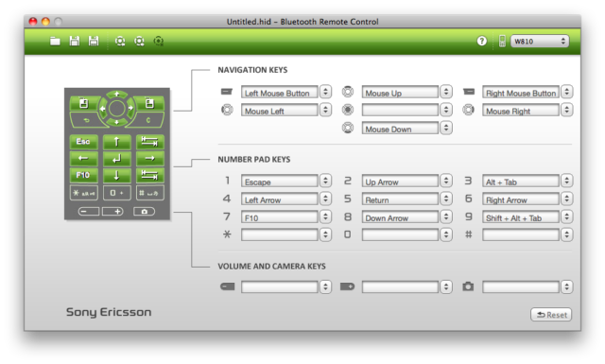
Task: Click the Mouse Up combo box field
Action: 400,93
